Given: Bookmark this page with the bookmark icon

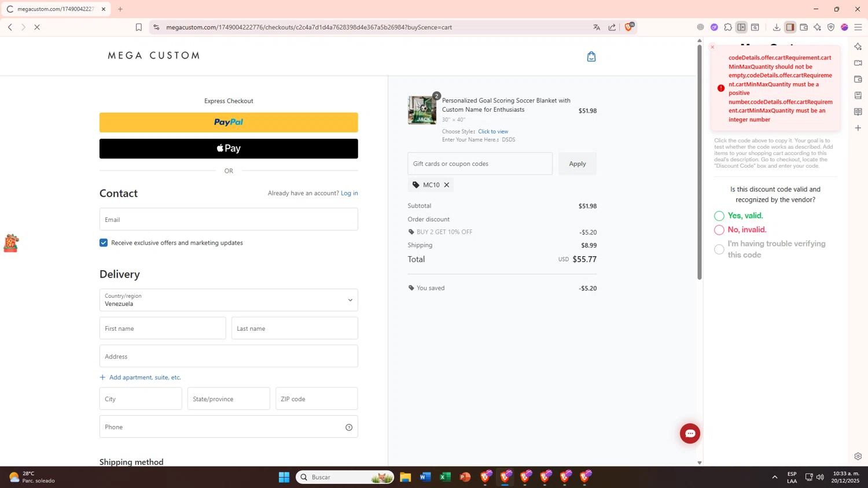Looking at the screenshot, I should click(x=139, y=27).
